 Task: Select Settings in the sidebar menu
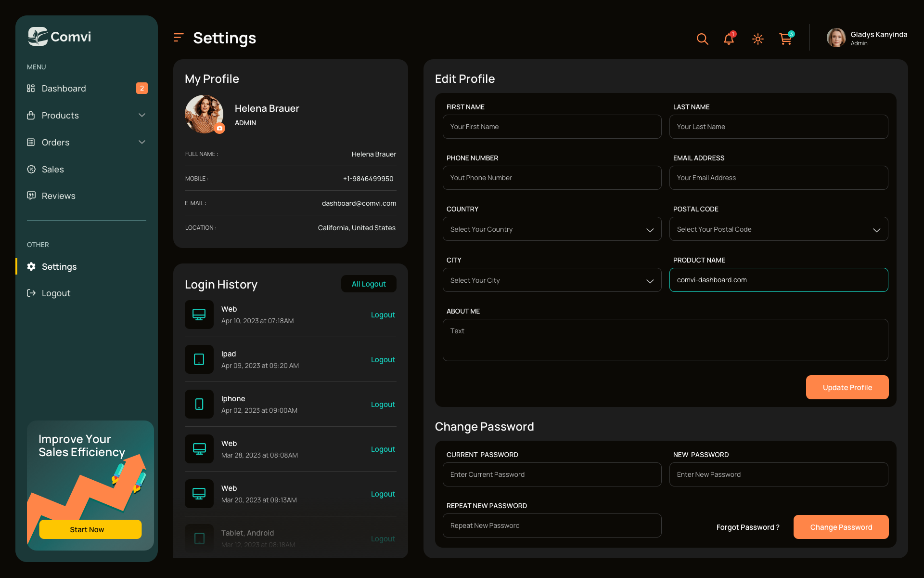pyautogui.click(x=59, y=266)
